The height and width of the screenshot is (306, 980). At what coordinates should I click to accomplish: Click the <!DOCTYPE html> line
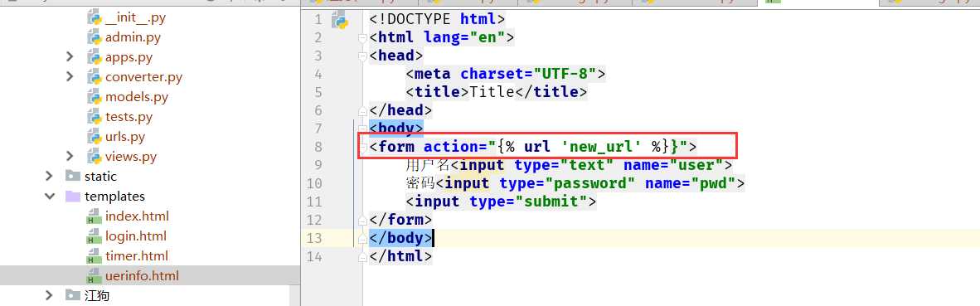(x=437, y=19)
